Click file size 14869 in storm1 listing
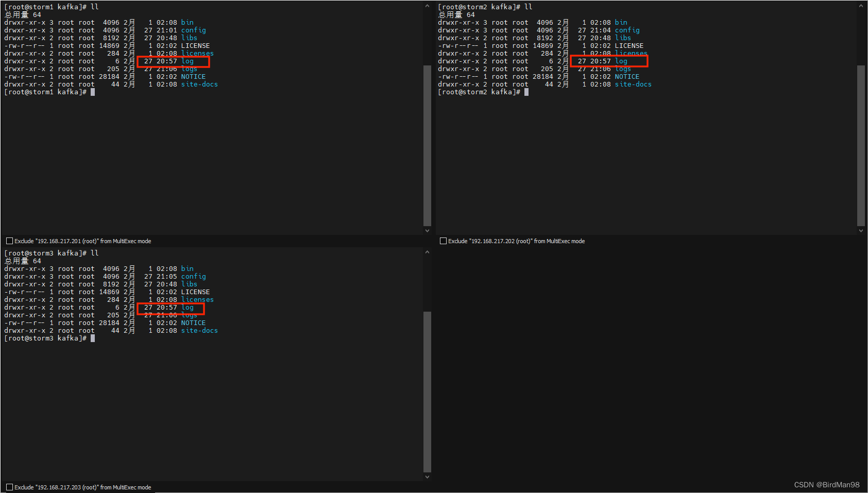868x493 pixels. point(109,46)
